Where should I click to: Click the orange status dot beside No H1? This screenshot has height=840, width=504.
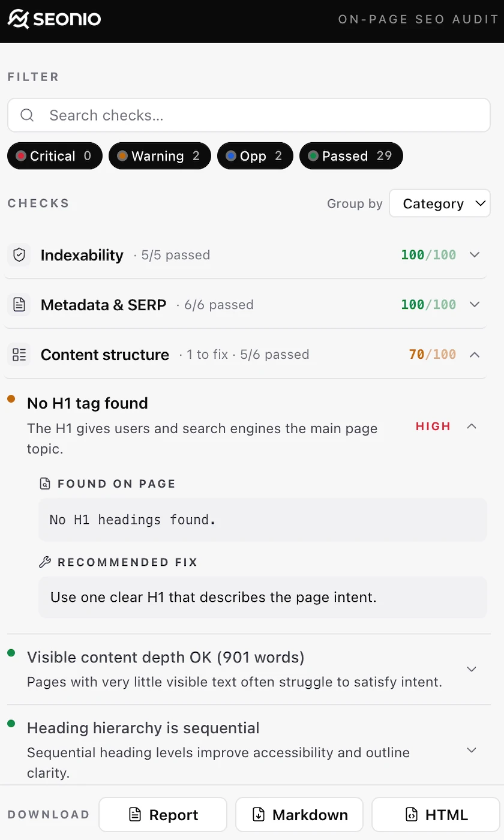pyautogui.click(x=11, y=398)
